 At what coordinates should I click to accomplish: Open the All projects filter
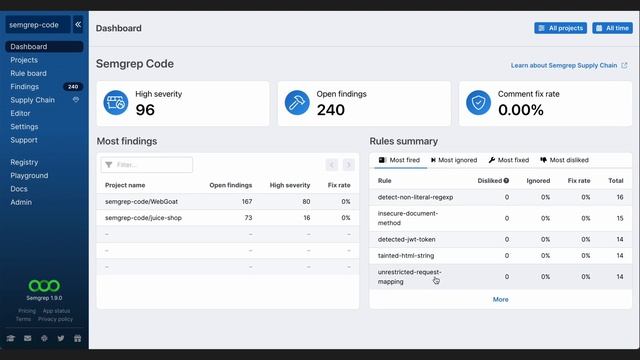(x=560, y=28)
